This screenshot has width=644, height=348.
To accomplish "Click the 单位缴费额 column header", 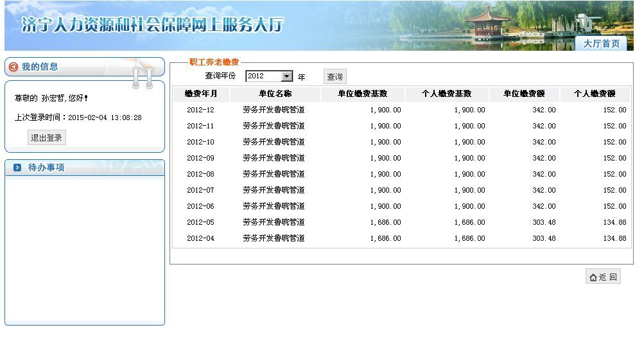I will [523, 94].
